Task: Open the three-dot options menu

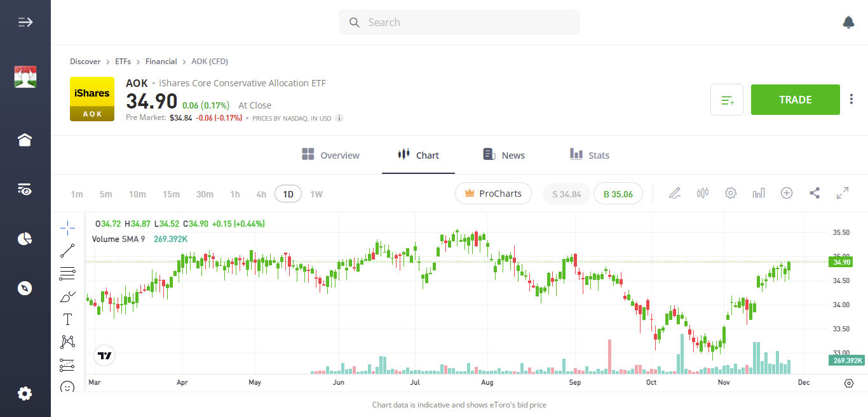Action: (x=851, y=99)
